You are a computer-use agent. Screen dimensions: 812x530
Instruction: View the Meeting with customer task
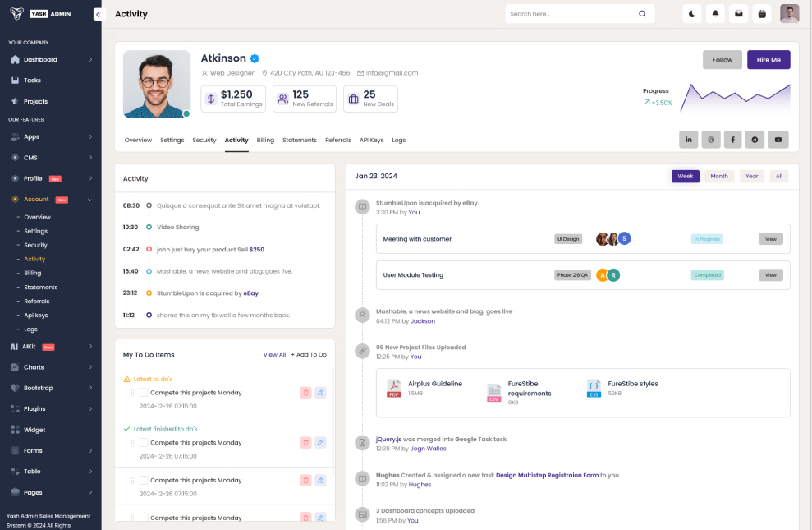coord(771,239)
